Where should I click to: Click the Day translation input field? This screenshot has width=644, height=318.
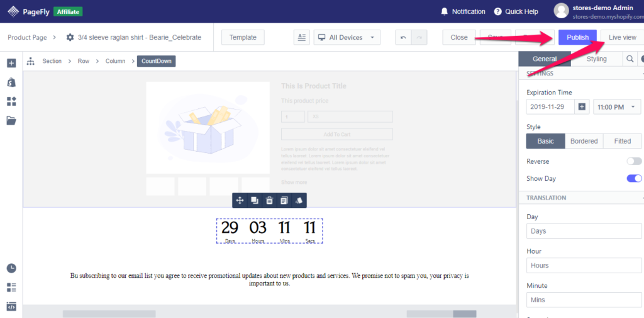click(584, 231)
